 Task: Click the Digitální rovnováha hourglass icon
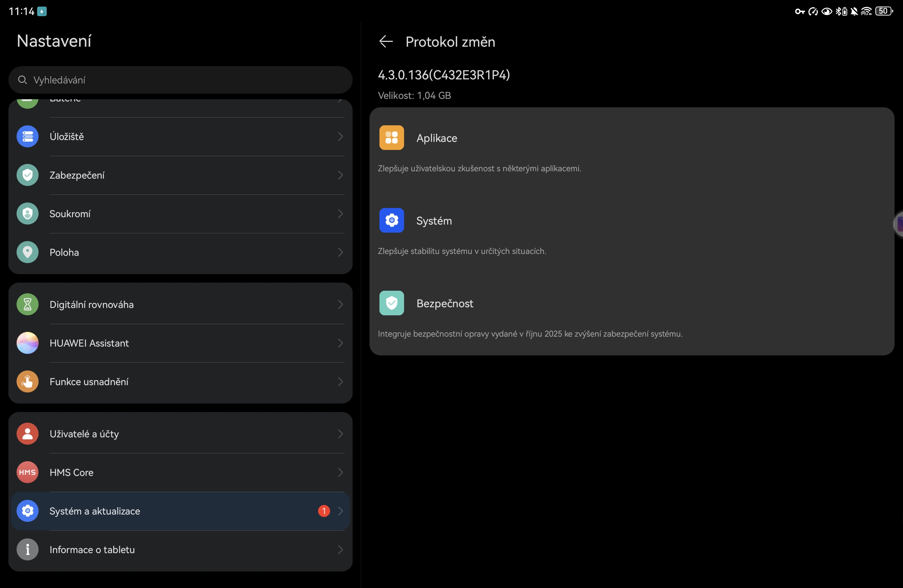[x=27, y=304]
